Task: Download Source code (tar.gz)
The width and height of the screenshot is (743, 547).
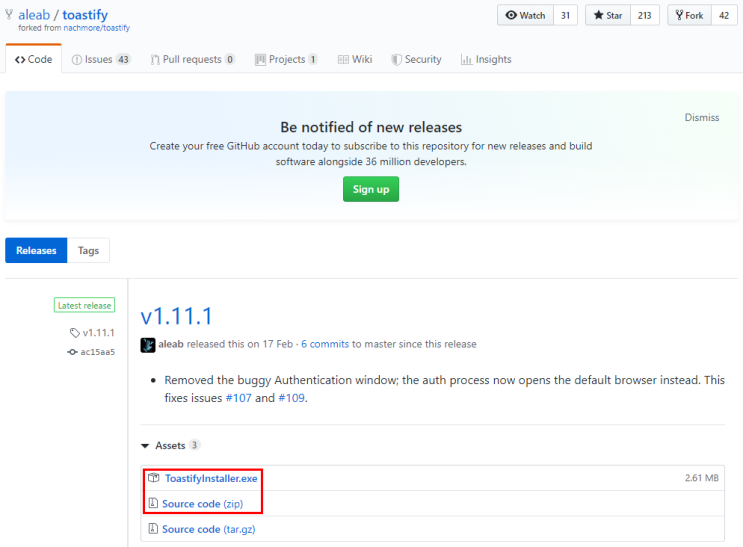Action: [208, 529]
